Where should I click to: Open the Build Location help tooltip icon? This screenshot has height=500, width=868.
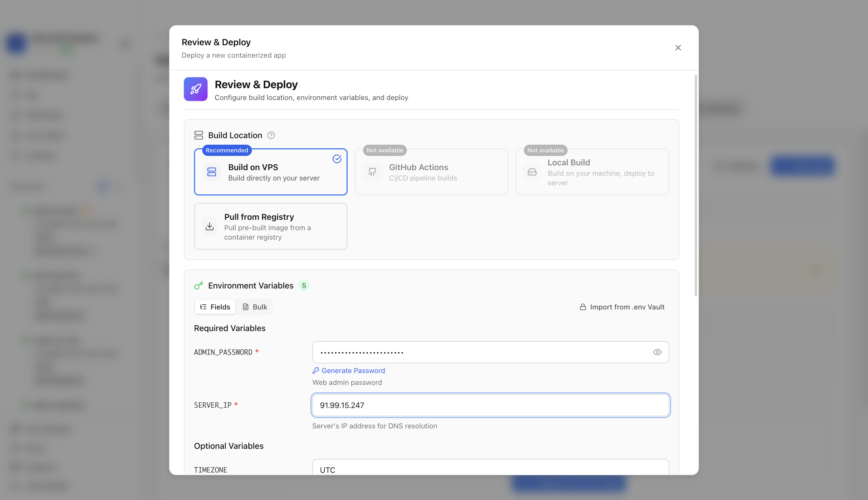pos(271,135)
